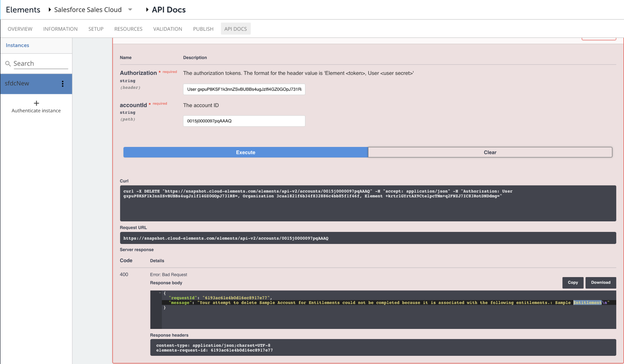Collapse the response body JSON toggle arrow
The image size is (624, 364).
(x=160, y=293)
